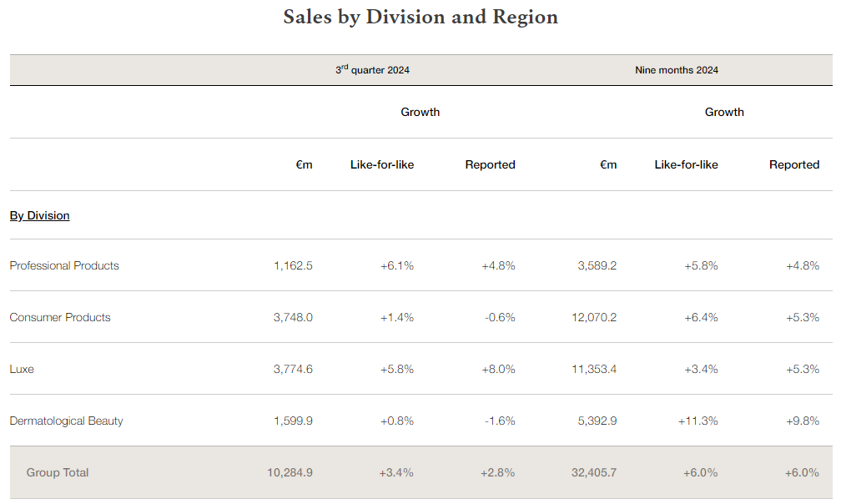841x504 pixels.
Task: Click the 'By Division' underlined heading
Action: [x=39, y=215]
